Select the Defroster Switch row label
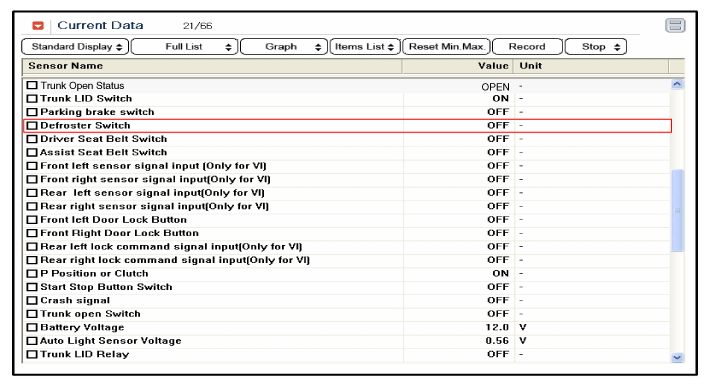Viewport: 711px width, 387px height. pos(85,125)
